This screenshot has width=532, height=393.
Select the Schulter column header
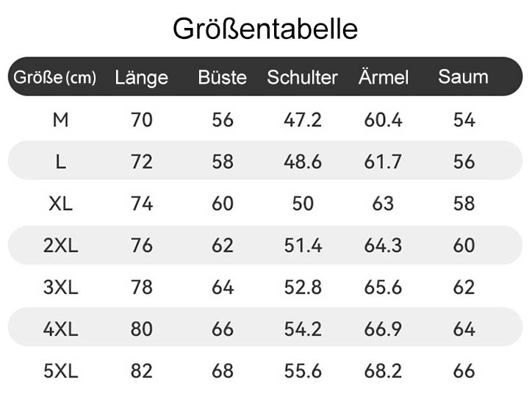click(x=302, y=78)
